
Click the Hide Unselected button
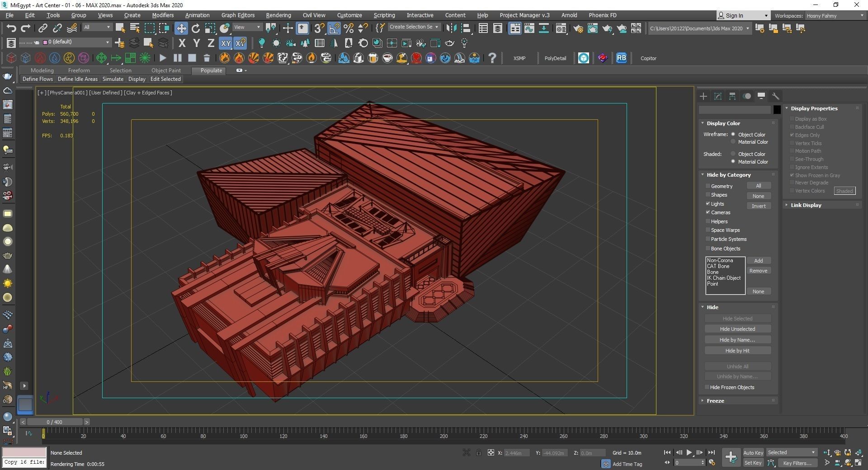[737, 329]
